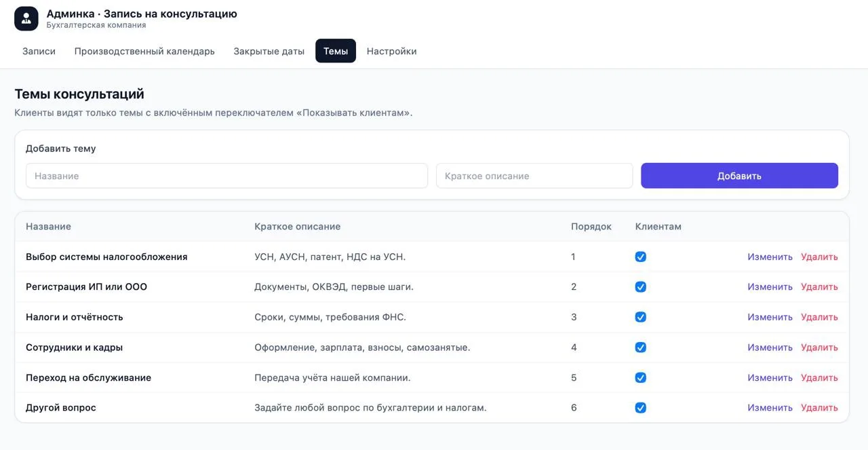Viewport: 868px width, 450px height.
Task: Click description 'Передача учёта нашей компании.'
Action: click(x=332, y=377)
